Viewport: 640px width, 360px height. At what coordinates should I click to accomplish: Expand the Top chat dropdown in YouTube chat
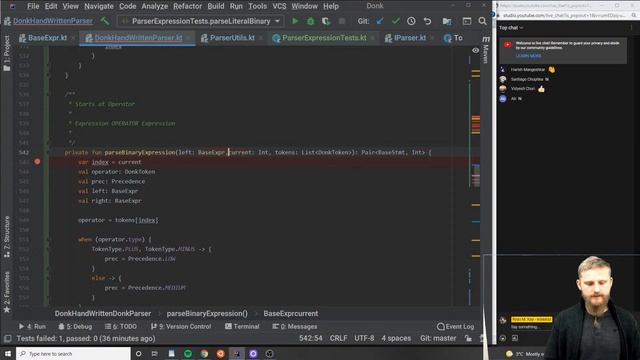tap(511, 28)
